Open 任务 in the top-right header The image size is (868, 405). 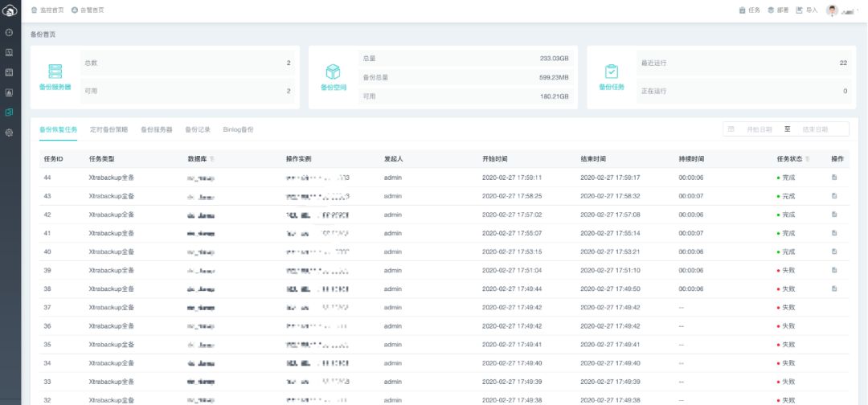[x=750, y=10]
